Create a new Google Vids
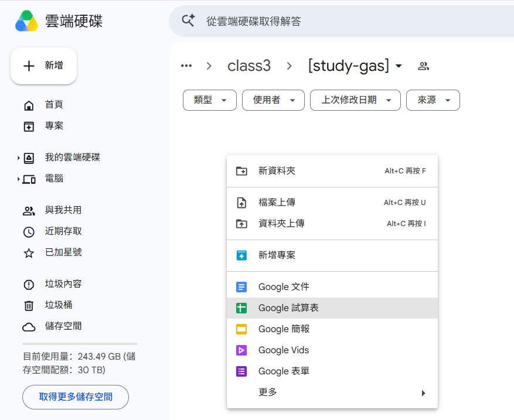This screenshot has height=420, width=514. pos(332,350)
